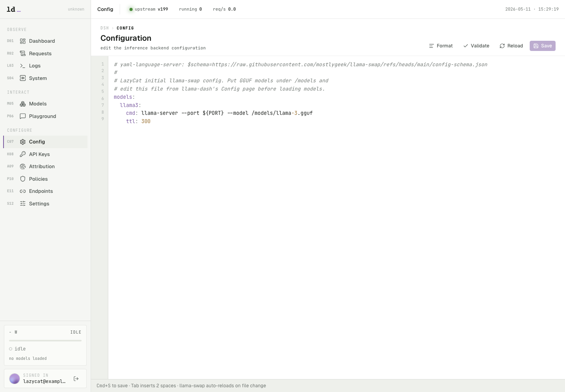Viewport: 565px width, 392px height.
Task: Click the idle status circle indicator
Action: tap(11, 349)
